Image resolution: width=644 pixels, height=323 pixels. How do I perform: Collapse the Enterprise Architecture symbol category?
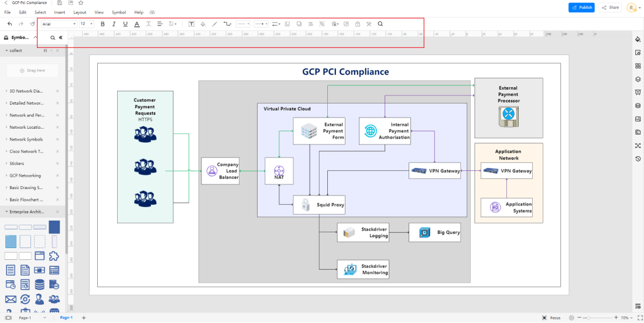(x=6, y=212)
